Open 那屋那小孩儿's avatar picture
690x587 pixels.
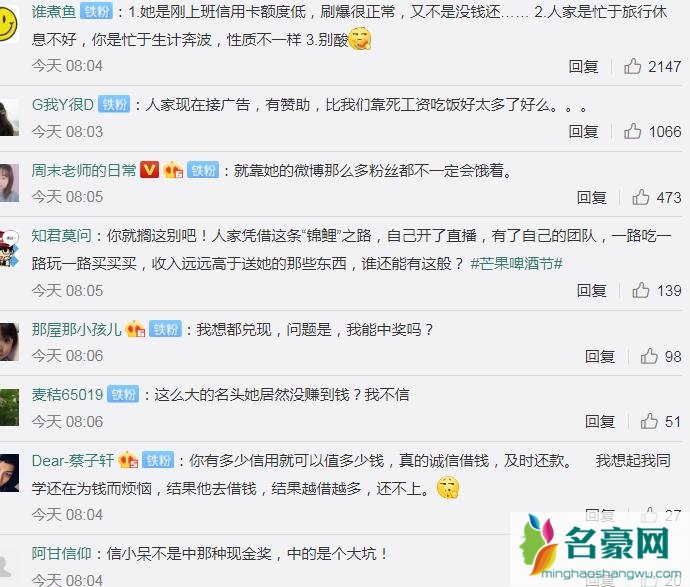(x=9, y=342)
